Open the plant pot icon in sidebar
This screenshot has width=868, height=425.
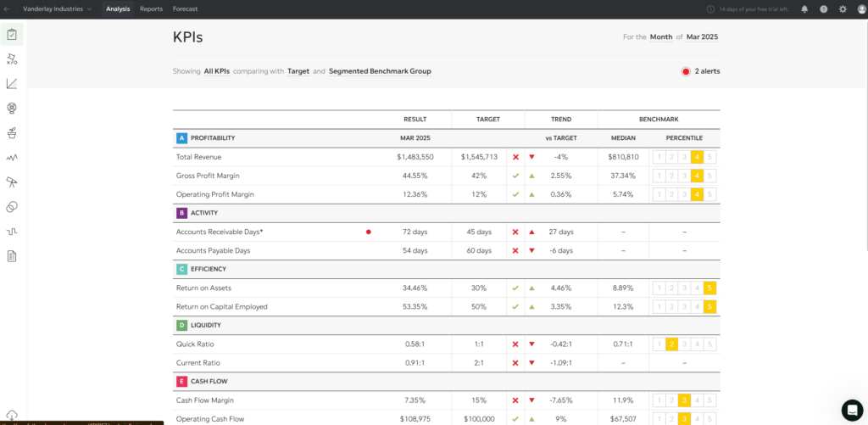[x=12, y=133]
